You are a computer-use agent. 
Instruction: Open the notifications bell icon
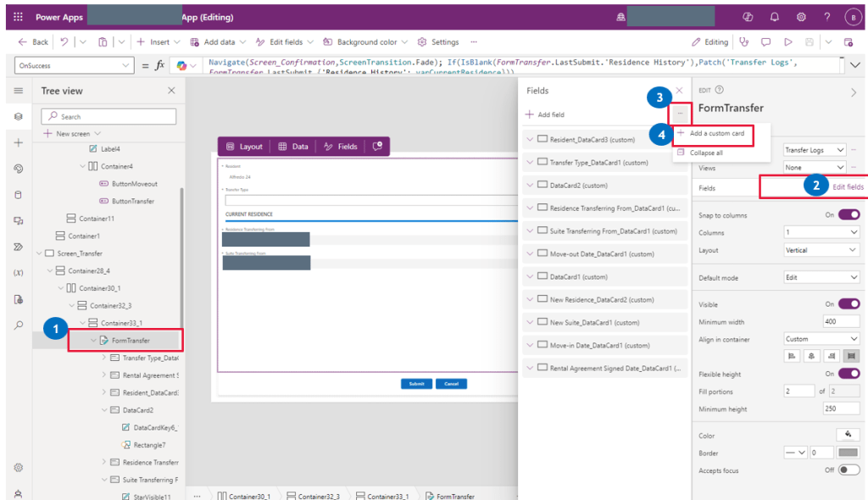tap(774, 17)
